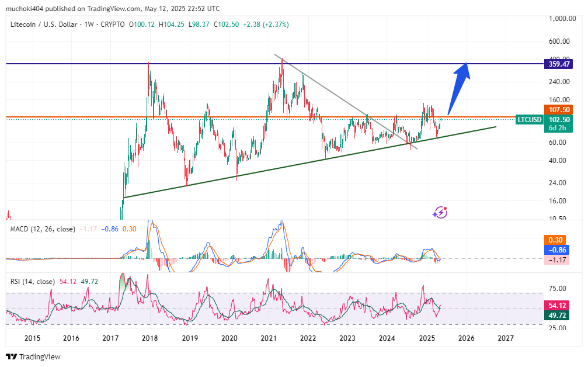Click the muchoki404 author name
The image size is (588, 367).
tap(23, 9)
